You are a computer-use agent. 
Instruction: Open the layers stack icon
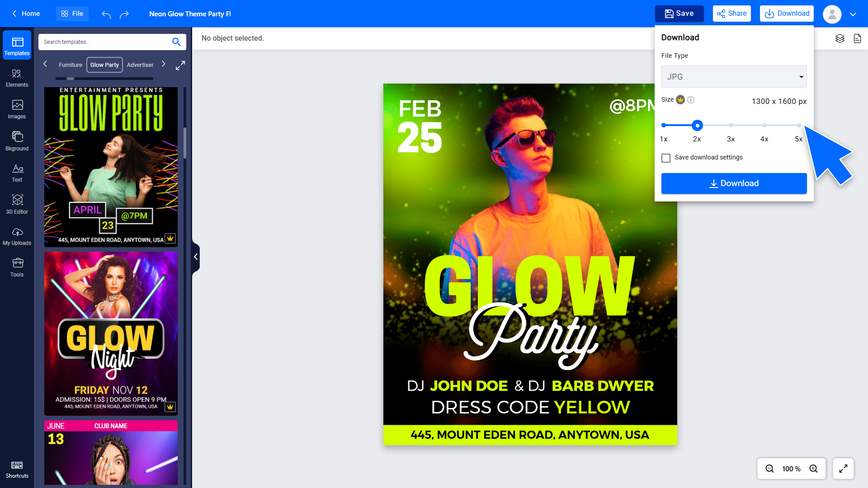point(840,38)
